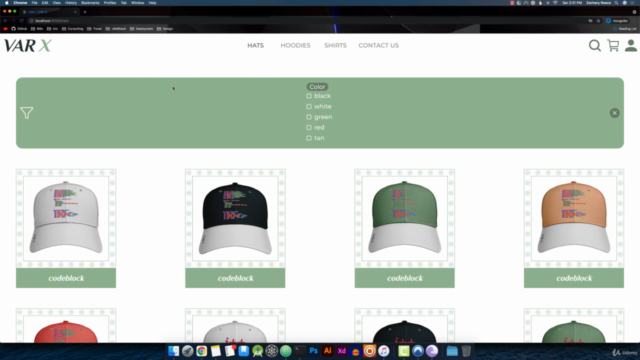
Task: Go to the HATS tab
Action: (x=256, y=45)
